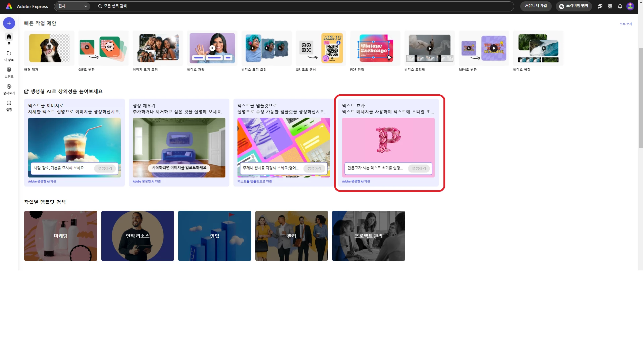Select the 홈 sidebar tab
The image size is (644, 363).
(9, 37)
